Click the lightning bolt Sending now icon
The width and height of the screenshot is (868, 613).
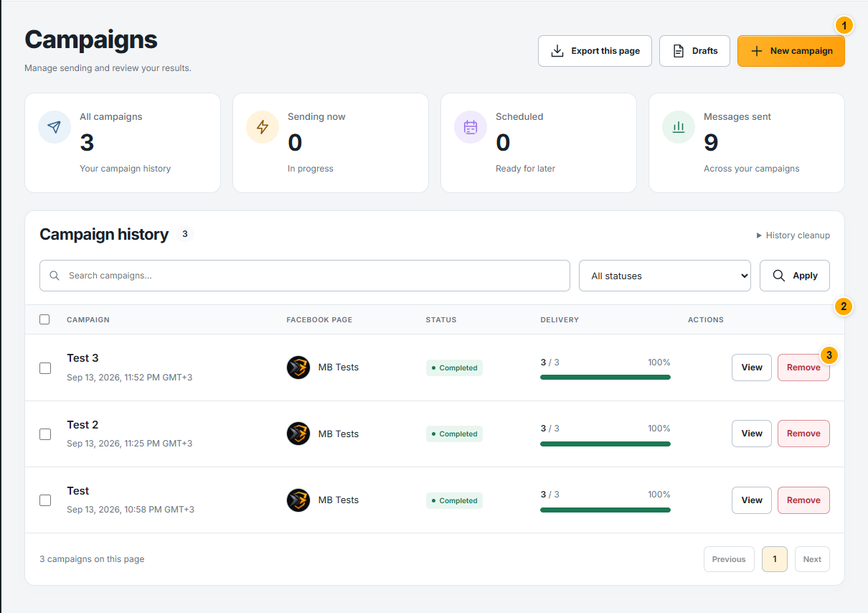[263, 127]
